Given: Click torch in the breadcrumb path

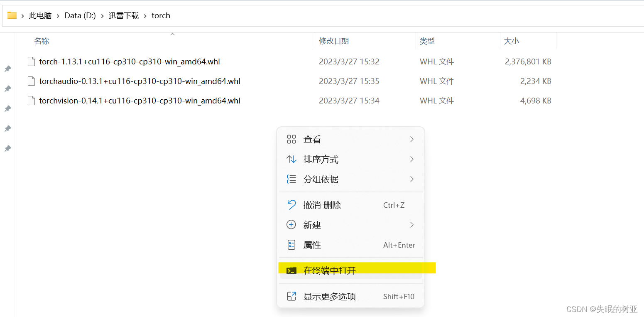Looking at the screenshot, I should coord(161,16).
